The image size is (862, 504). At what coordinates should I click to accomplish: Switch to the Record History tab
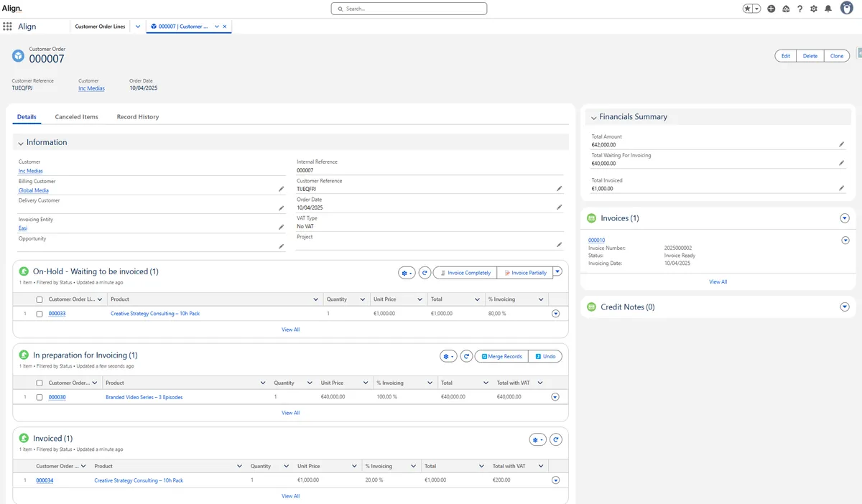pyautogui.click(x=138, y=117)
